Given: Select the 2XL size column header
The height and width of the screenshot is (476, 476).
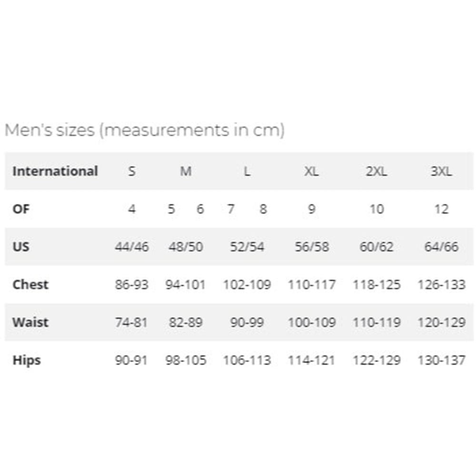Looking at the screenshot, I should coord(377,171).
